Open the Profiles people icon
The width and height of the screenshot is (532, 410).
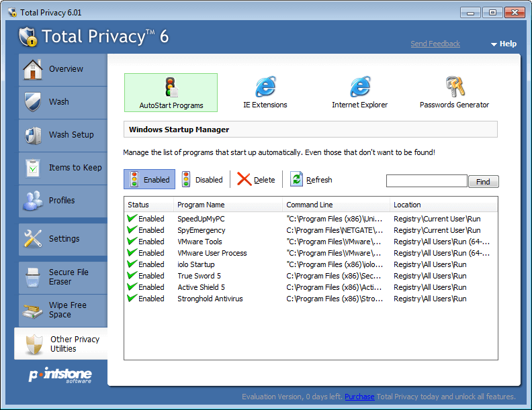32,201
